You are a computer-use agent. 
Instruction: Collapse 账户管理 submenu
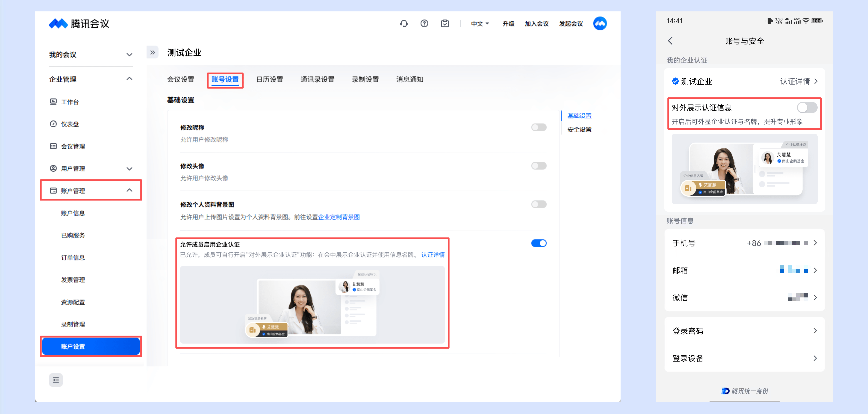[91, 190]
